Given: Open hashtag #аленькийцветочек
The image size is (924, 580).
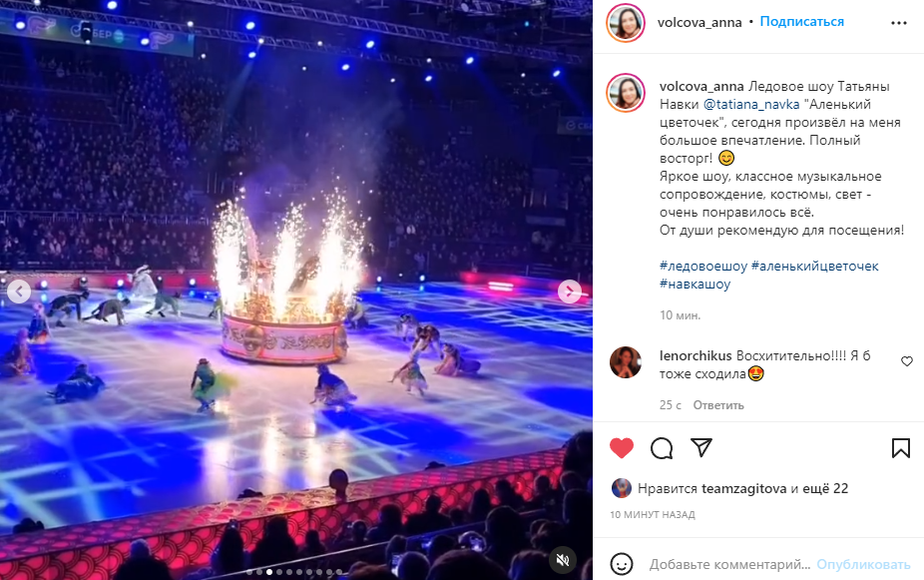Looking at the screenshot, I should tap(815, 266).
